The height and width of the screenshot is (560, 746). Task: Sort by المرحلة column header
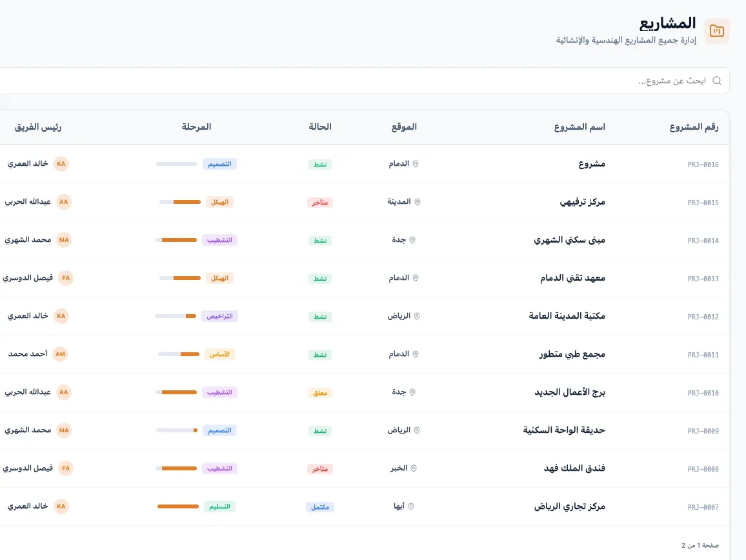coord(196,127)
